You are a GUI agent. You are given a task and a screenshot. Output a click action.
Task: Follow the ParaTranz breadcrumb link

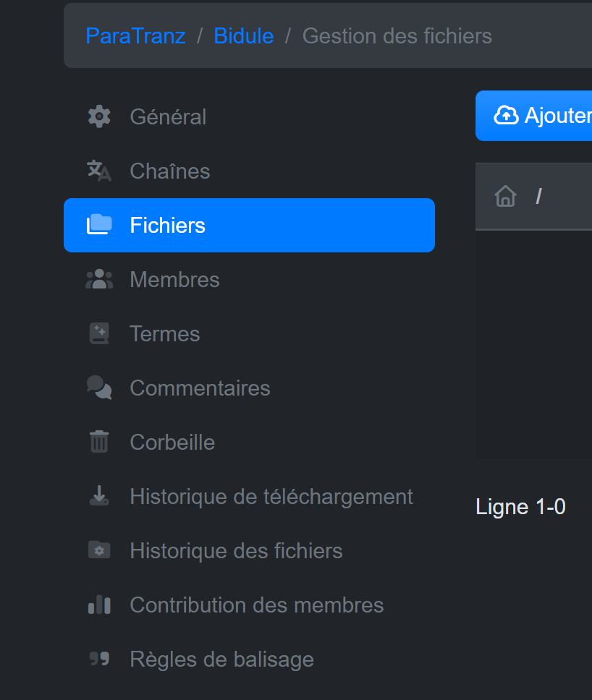coord(135,36)
